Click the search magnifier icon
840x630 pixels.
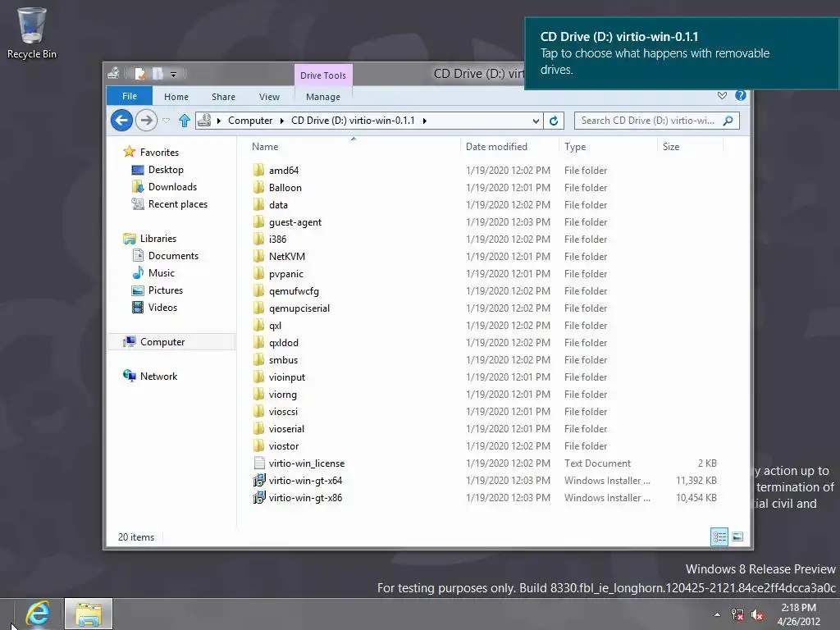pyautogui.click(x=728, y=121)
